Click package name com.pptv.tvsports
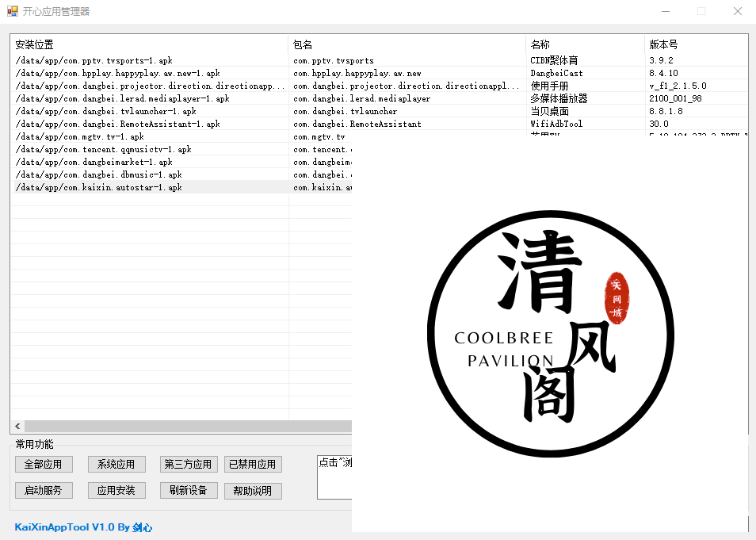Viewport: 756px width, 540px height. click(x=334, y=60)
